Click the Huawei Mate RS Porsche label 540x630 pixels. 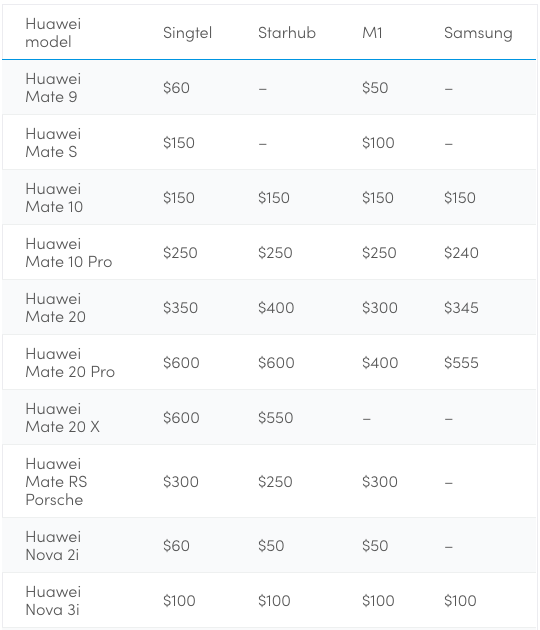56,482
